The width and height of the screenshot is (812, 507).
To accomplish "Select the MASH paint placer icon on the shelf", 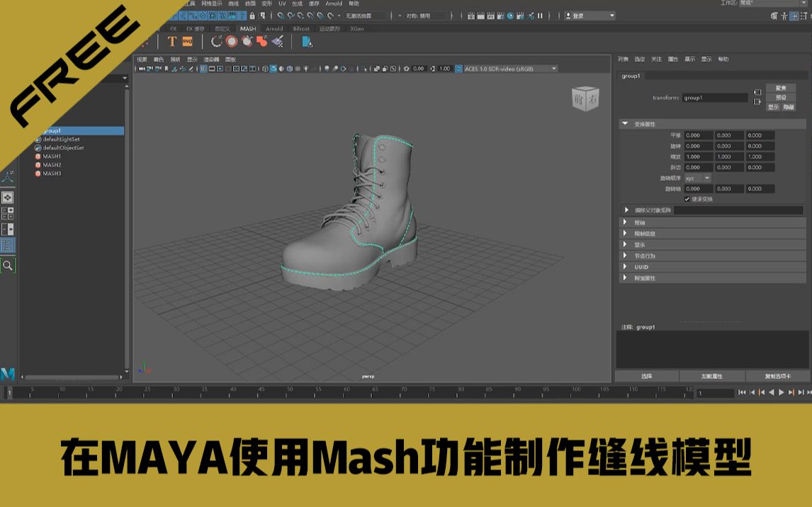I will [x=278, y=41].
